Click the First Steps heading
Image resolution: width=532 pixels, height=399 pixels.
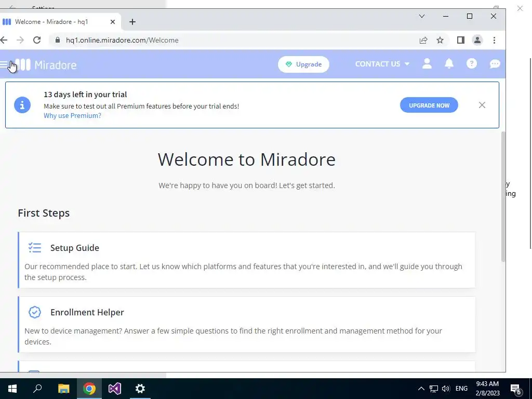pos(44,213)
